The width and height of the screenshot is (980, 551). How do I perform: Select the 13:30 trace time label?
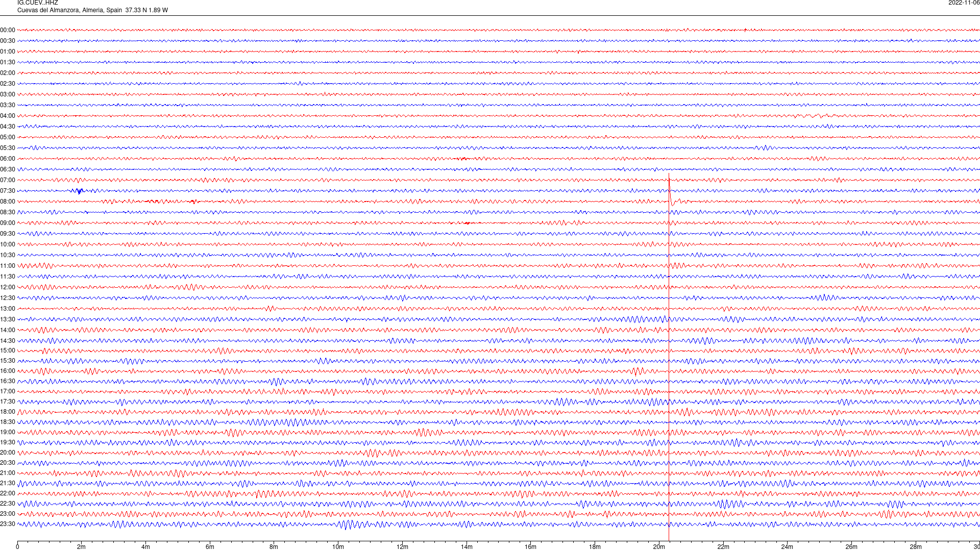pos(8,319)
